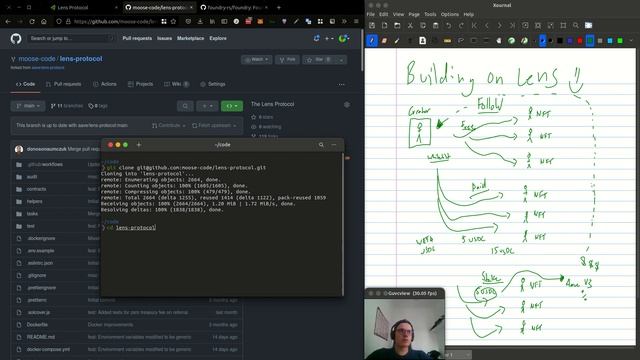Select the Pen tool in Xournal
This screenshot has height=360, width=640.
(371, 40)
